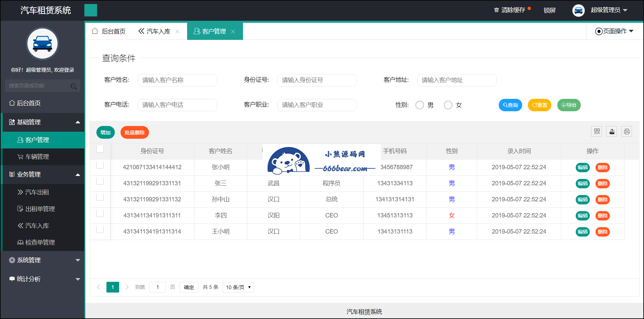Close the 客户管理 tab
This screenshot has width=644, height=319.
pyautogui.click(x=233, y=31)
